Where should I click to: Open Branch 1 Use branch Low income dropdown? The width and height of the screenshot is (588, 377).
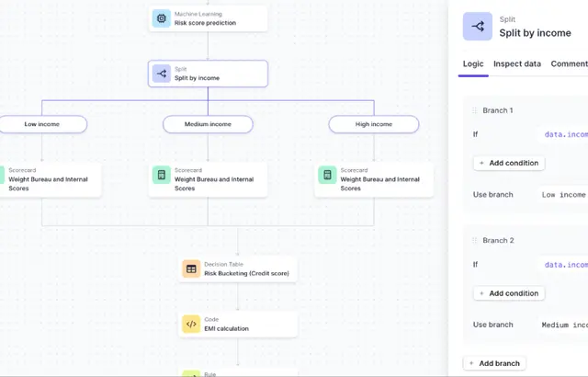click(563, 195)
